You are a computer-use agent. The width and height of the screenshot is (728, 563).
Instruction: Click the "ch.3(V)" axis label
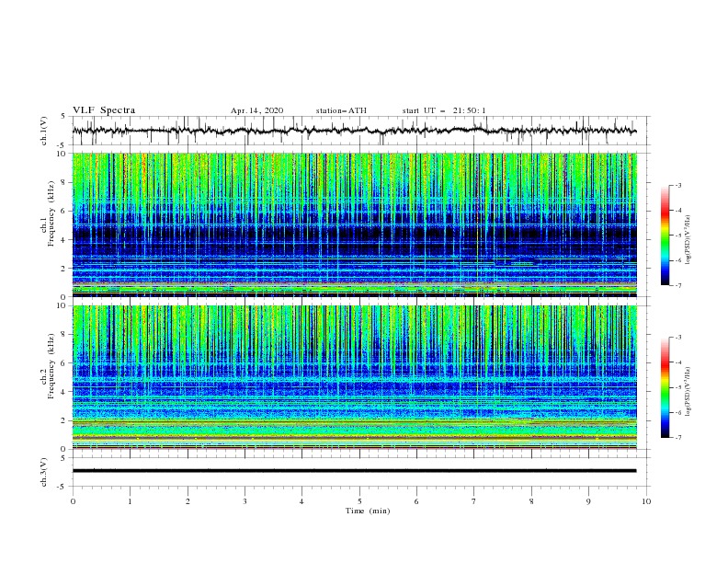[44, 472]
